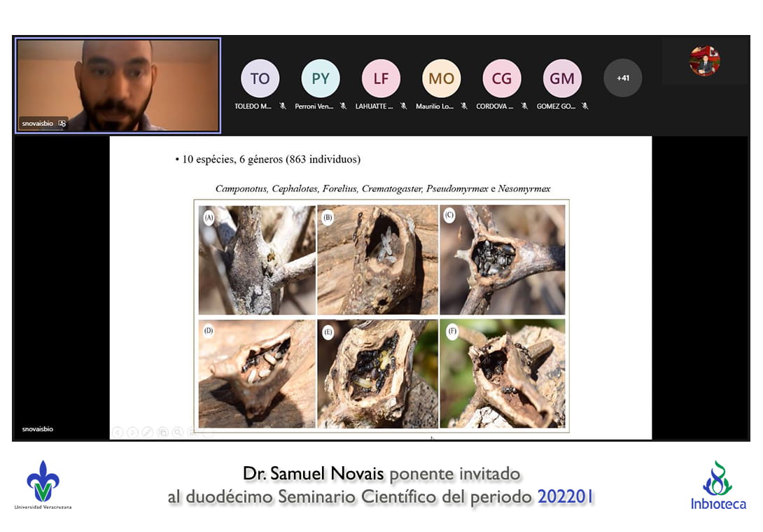Image resolution: width=763 pixels, height=532 pixels.
Task: Go to previous slide using slideshow arrow
Action: coord(118,432)
